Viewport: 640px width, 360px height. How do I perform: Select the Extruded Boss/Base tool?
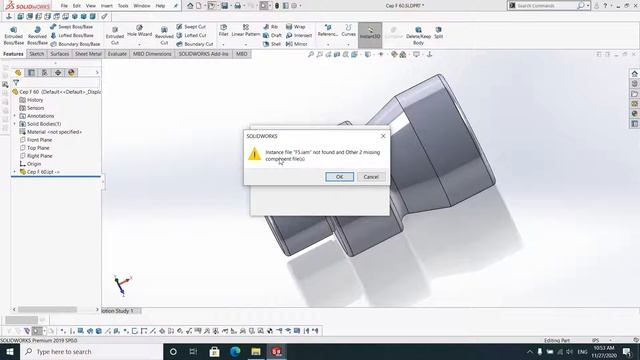[x=13, y=36]
